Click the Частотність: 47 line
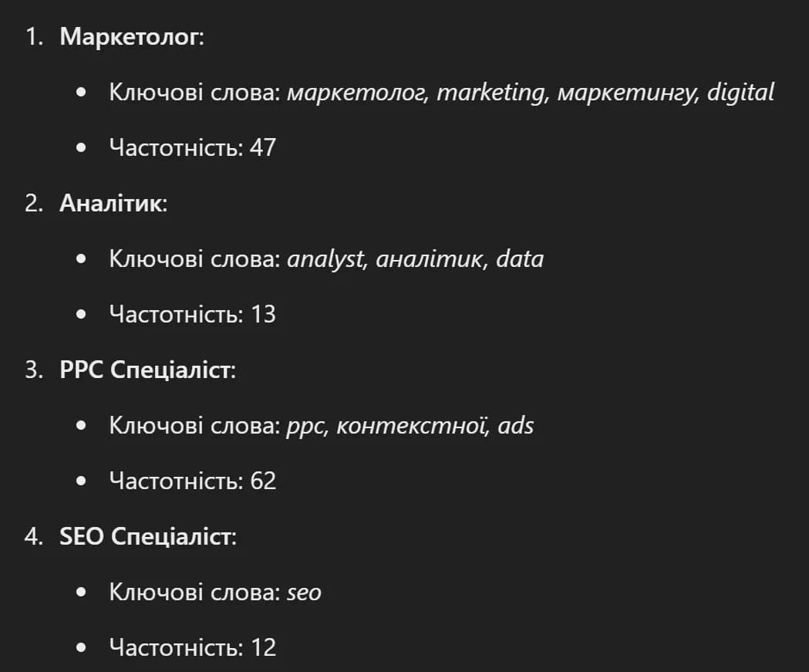Image resolution: width=809 pixels, height=672 pixels. click(x=193, y=147)
